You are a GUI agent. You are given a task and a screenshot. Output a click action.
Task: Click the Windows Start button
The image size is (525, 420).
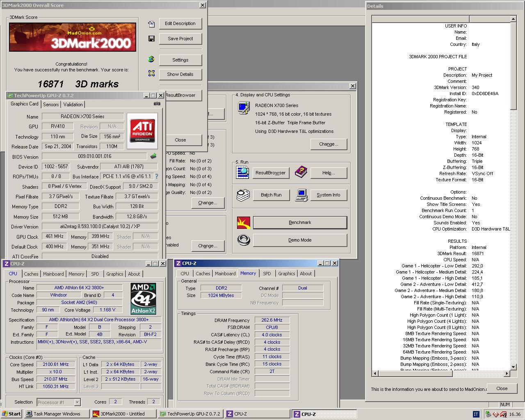pyautogui.click(x=11, y=414)
